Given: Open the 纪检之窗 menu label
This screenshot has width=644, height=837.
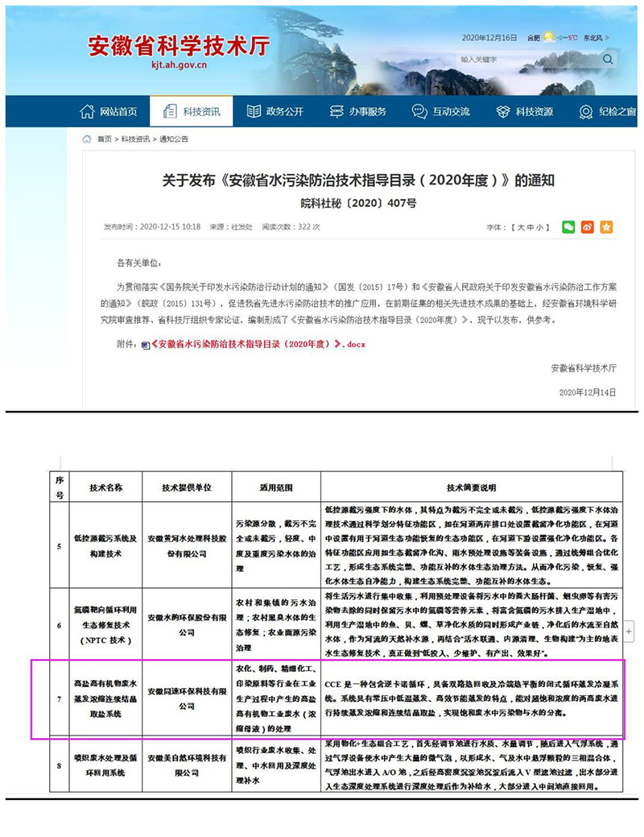Looking at the screenshot, I should [x=617, y=111].
